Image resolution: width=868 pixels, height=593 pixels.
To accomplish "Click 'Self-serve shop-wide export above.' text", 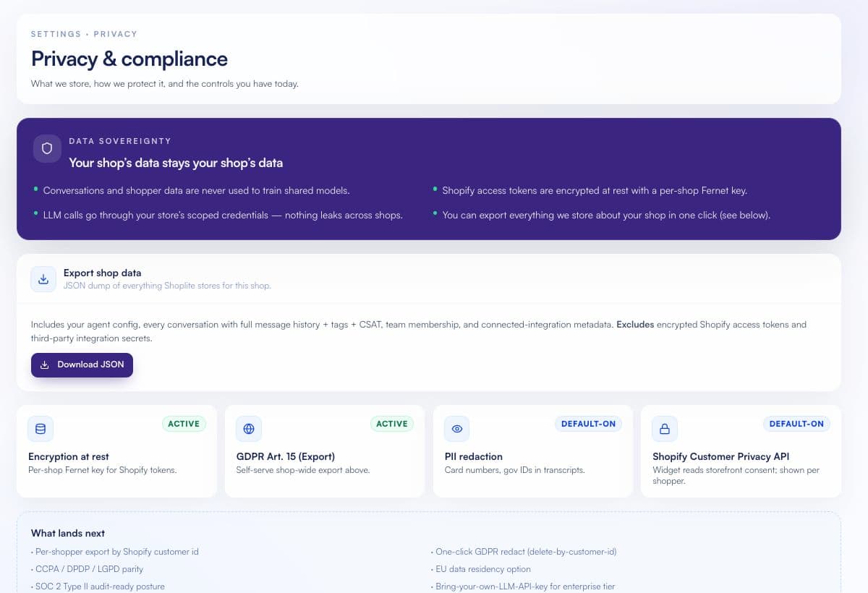I will point(303,470).
